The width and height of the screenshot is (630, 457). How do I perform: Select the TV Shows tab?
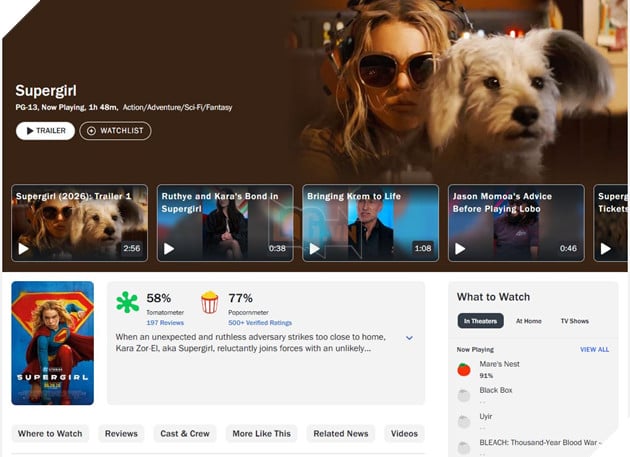point(575,321)
